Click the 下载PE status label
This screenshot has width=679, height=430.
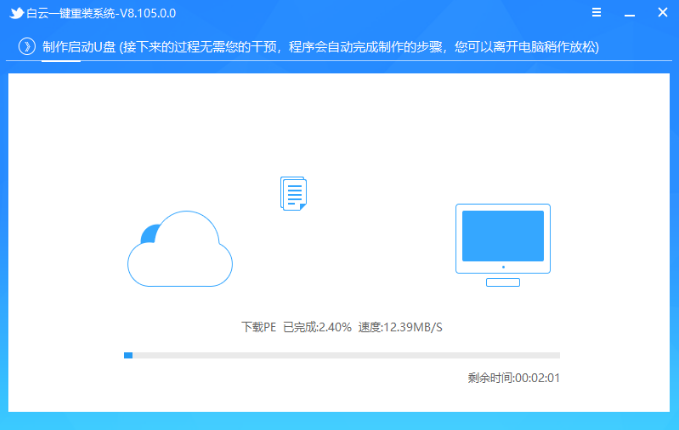(258, 327)
